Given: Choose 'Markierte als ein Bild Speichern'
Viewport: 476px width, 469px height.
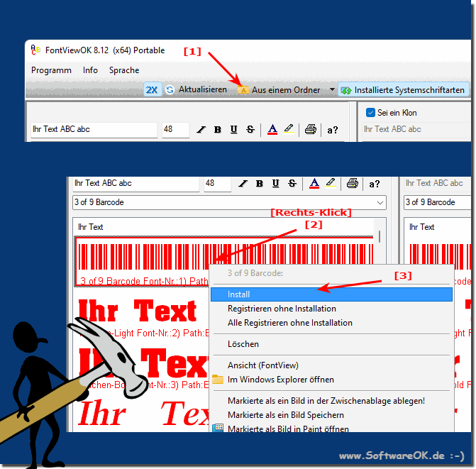Looking at the screenshot, I should (331, 415).
